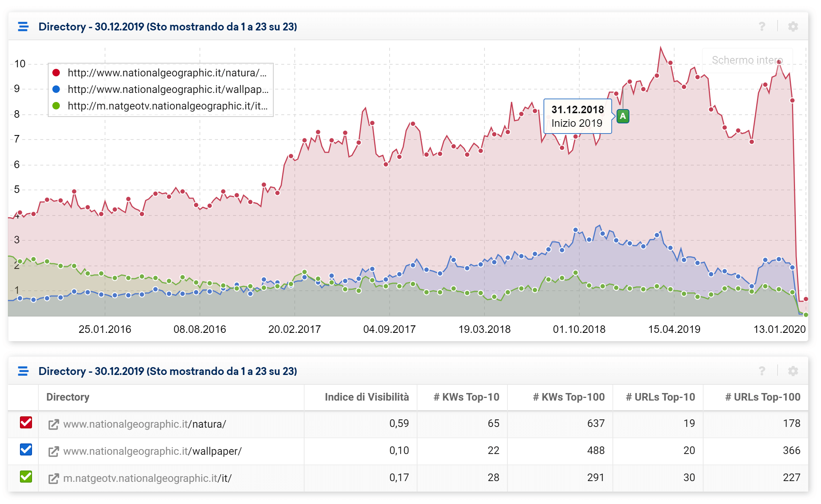Open external link icon for m.natgeotv directory

[x=53, y=479]
